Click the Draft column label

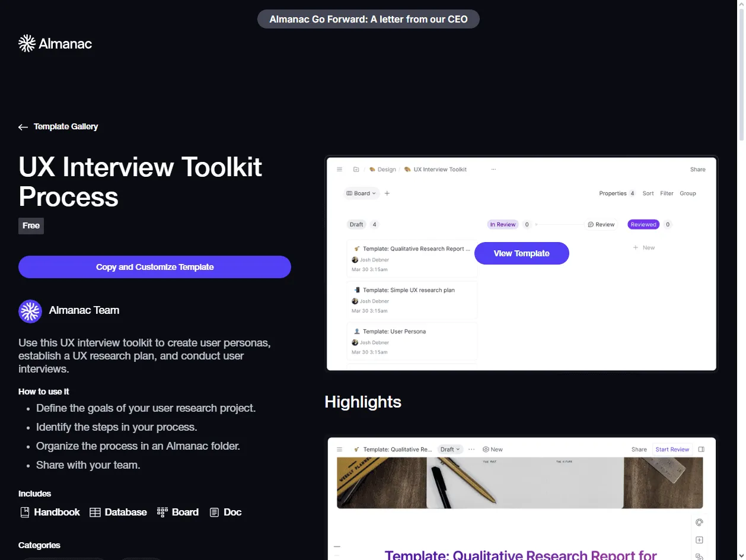coord(356,225)
